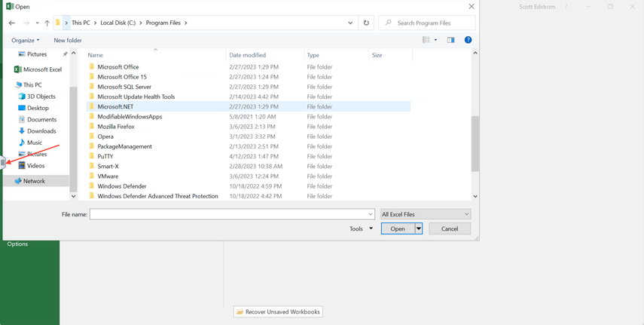This screenshot has width=644, height=325.
Task: Sort files by Name column header
Action: tap(96, 55)
